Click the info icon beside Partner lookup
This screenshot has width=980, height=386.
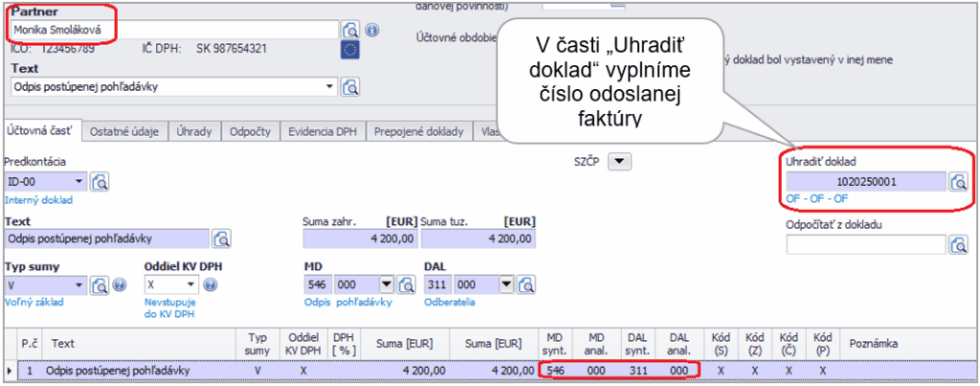[x=372, y=30]
